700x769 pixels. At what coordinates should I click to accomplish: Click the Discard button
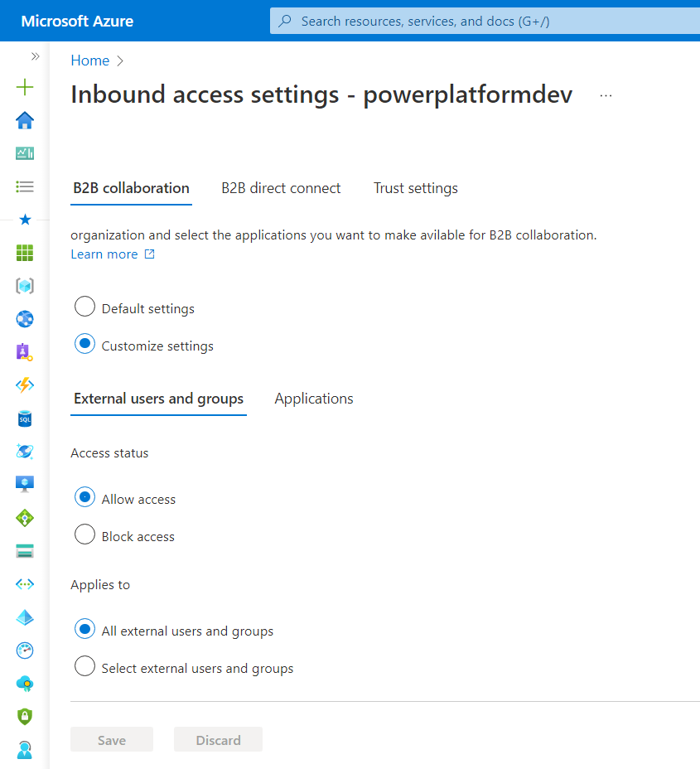tap(218, 740)
